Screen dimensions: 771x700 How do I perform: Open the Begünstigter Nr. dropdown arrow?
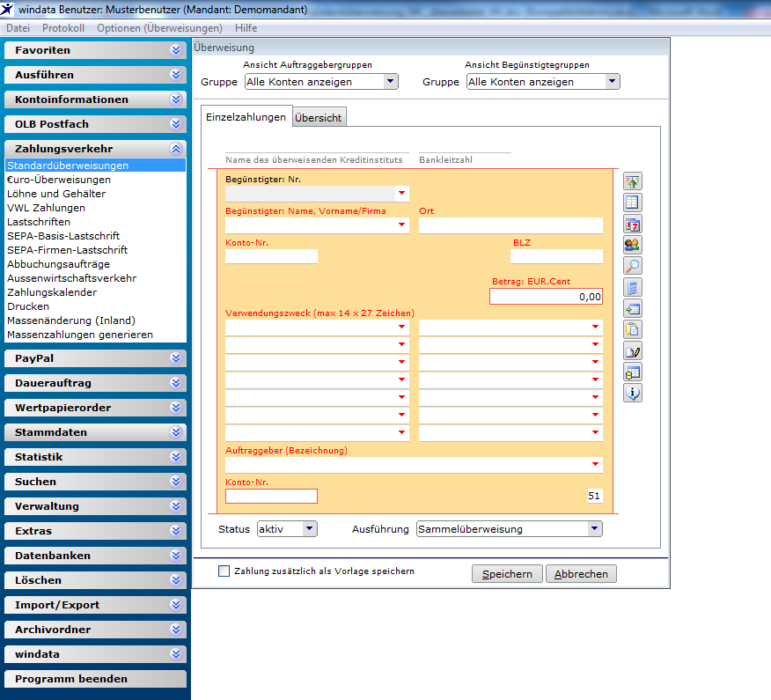[x=401, y=194]
